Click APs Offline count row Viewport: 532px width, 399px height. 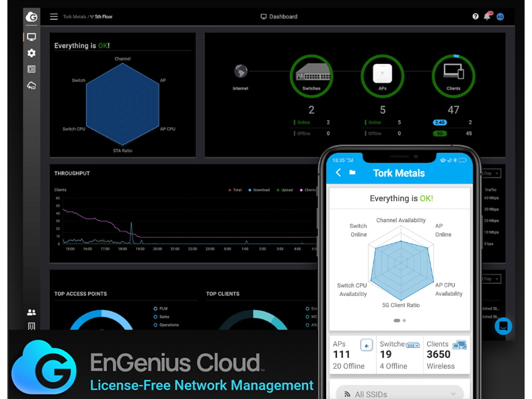pos(383,133)
